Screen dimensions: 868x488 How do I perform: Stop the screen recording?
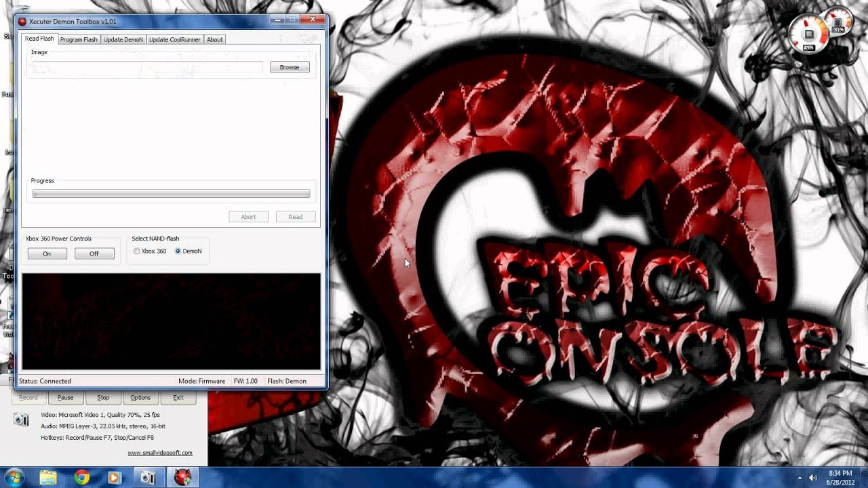tap(103, 398)
